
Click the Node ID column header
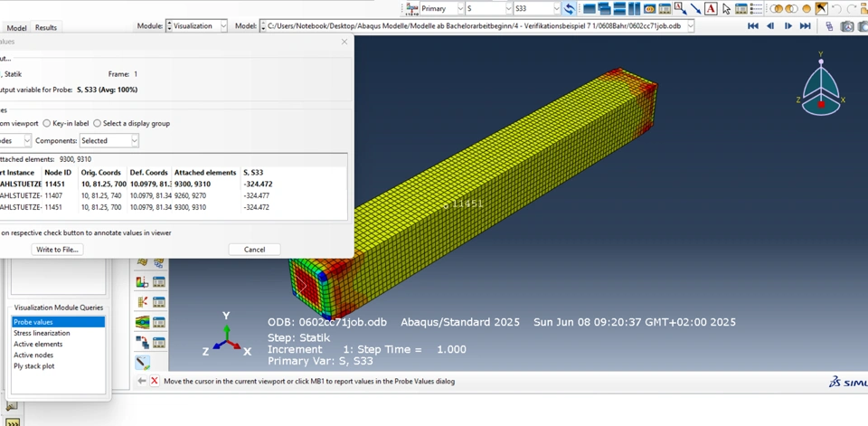(x=60, y=172)
